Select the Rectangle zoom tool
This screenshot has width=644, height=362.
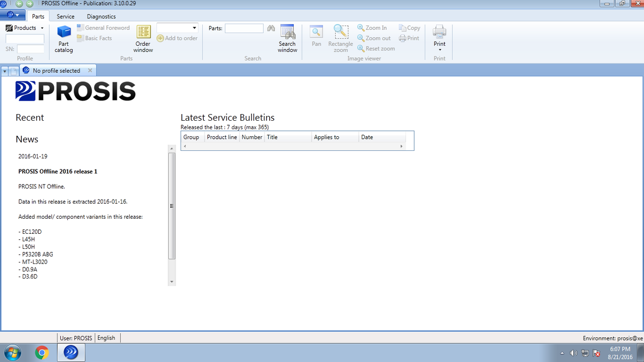click(x=341, y=39)
